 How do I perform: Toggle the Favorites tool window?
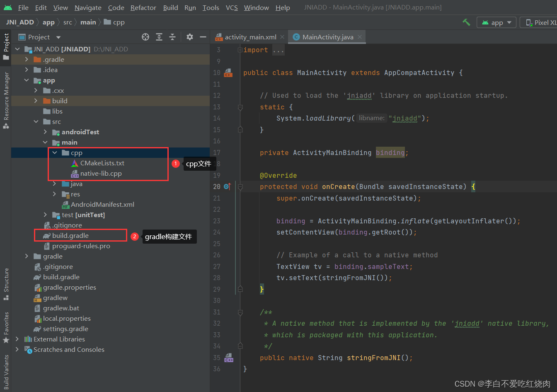click(x=6, y=327)
